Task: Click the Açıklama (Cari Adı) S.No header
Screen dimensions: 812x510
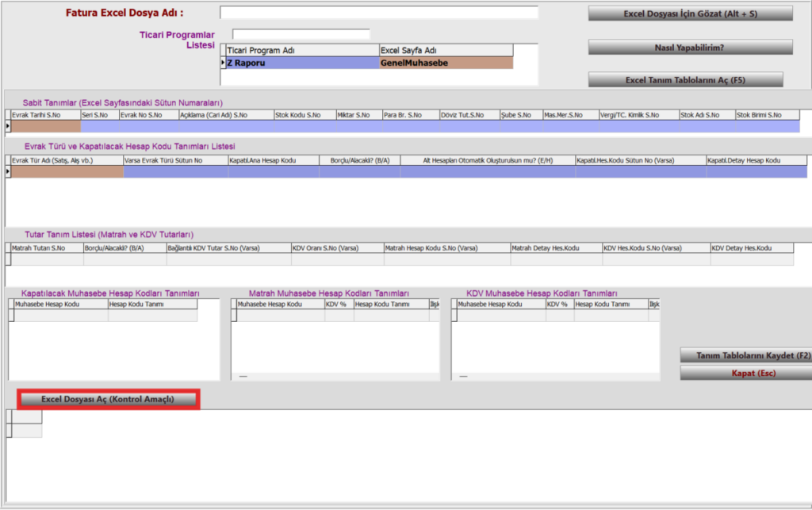Action: [x=226, y=115]
